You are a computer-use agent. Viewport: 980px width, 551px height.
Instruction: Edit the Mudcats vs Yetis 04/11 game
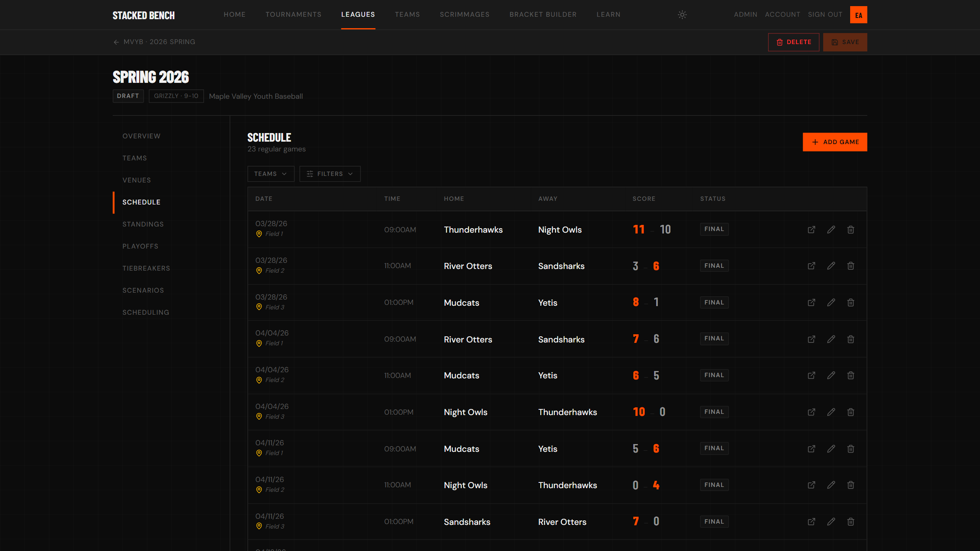(831, 449)
